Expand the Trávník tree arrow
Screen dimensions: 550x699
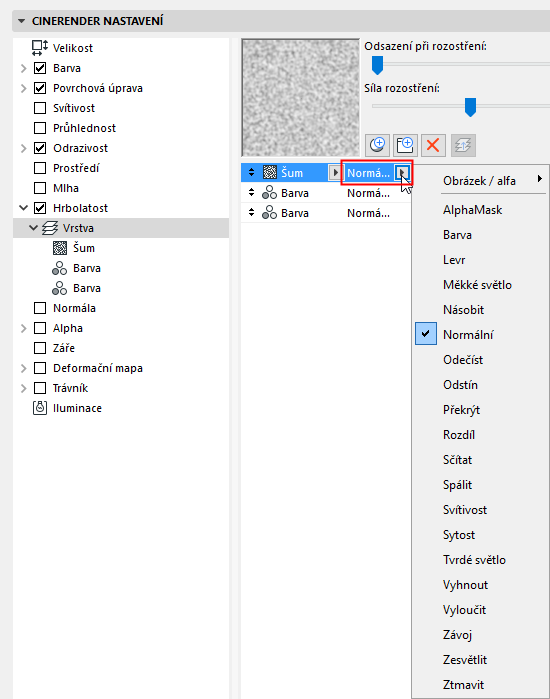click(x=24, y=388)
